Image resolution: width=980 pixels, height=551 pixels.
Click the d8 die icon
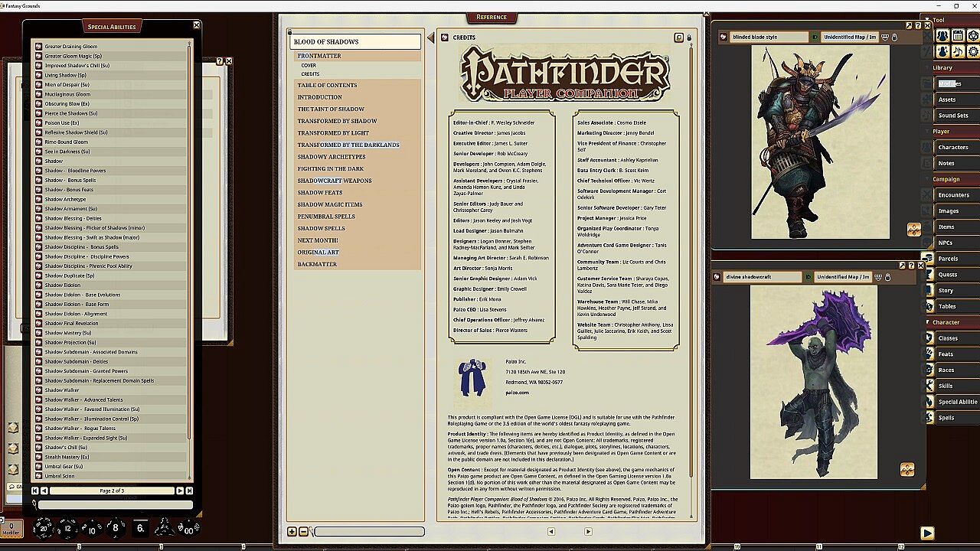(x=116, y=527)
